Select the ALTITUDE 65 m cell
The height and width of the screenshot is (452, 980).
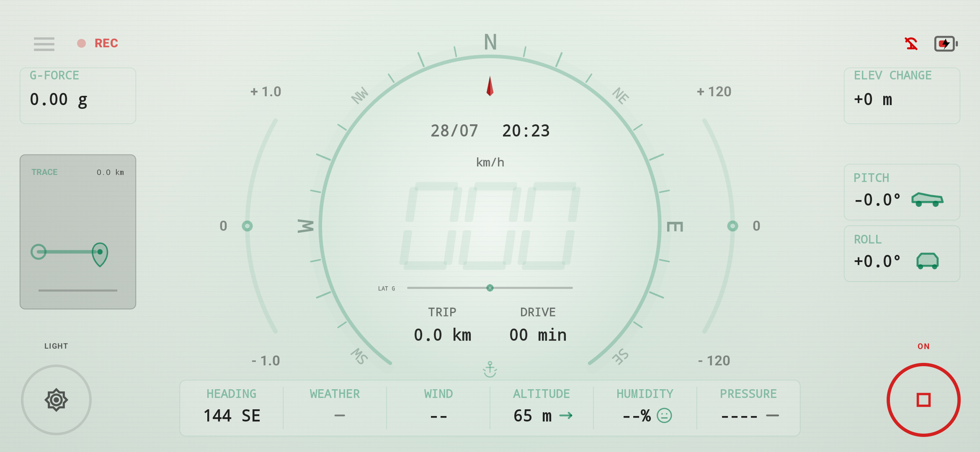pos(542,408)
